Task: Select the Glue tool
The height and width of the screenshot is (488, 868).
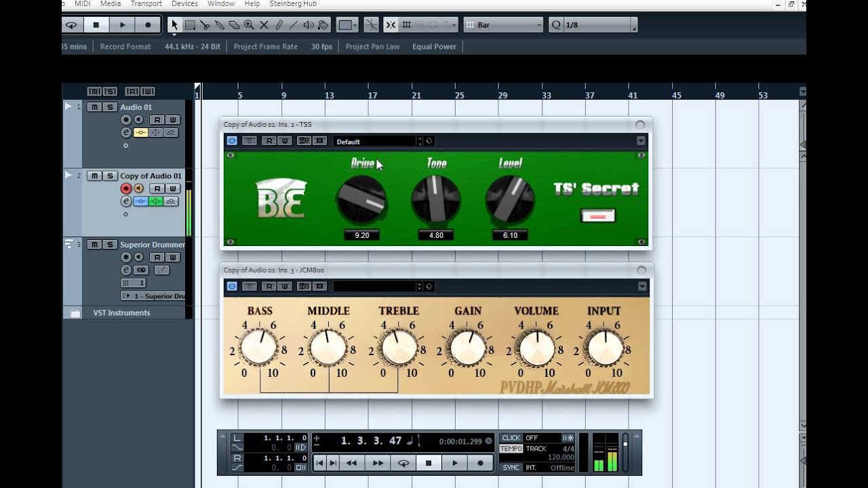Action: 219,25
